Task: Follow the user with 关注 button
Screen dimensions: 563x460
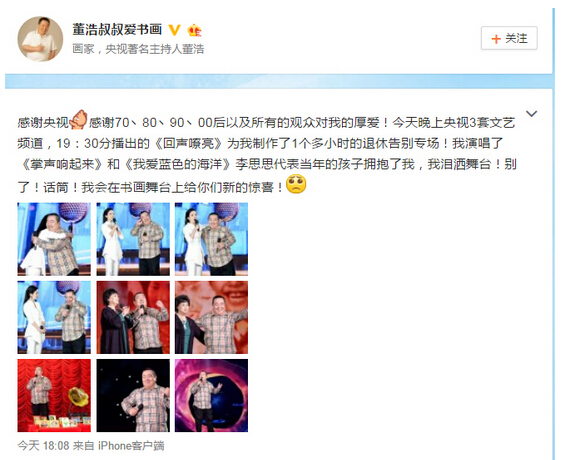Action: (509, 38)
